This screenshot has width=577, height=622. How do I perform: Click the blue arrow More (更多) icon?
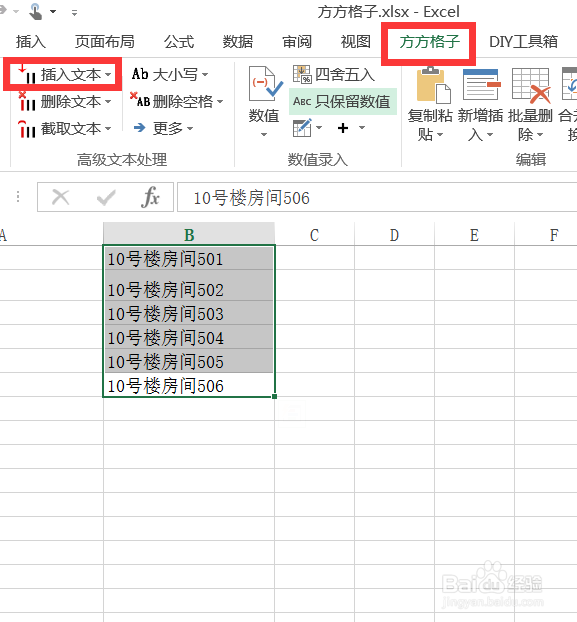tap(140, 128)
